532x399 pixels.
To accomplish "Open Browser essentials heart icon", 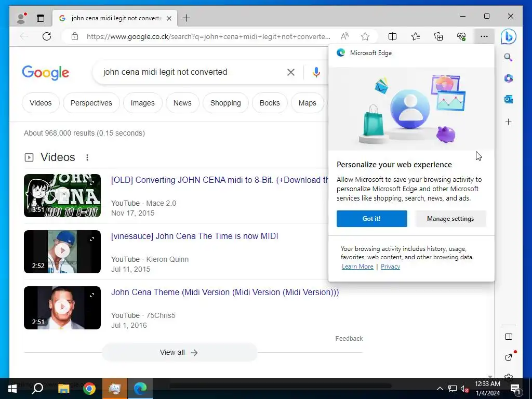I will [x=461, y=36].
